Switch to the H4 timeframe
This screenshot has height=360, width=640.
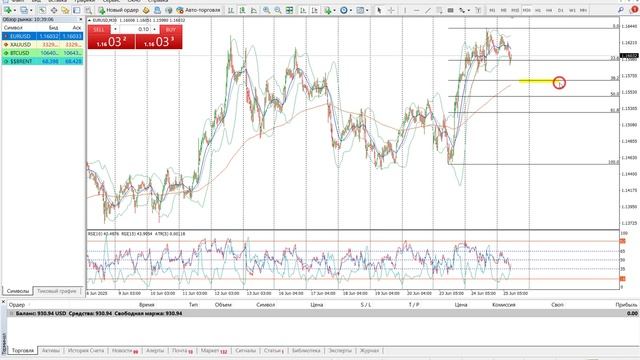point(549,10)
